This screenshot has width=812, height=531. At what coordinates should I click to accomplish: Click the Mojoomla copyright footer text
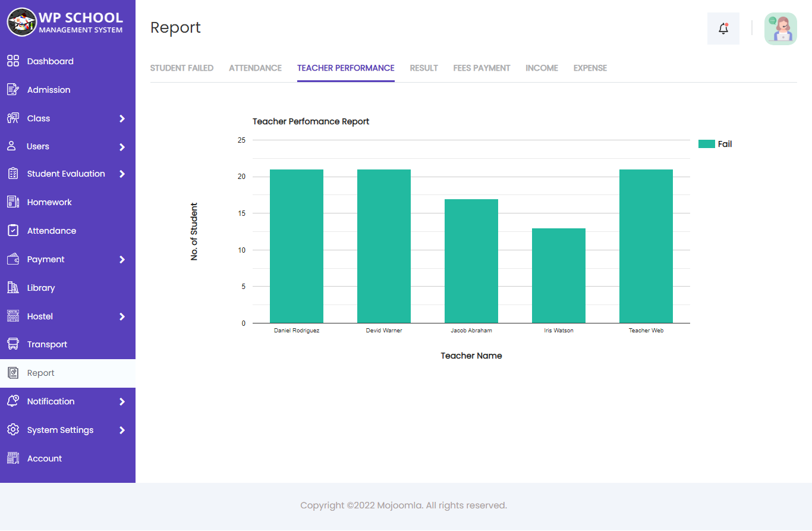click(x=404, y=505)
